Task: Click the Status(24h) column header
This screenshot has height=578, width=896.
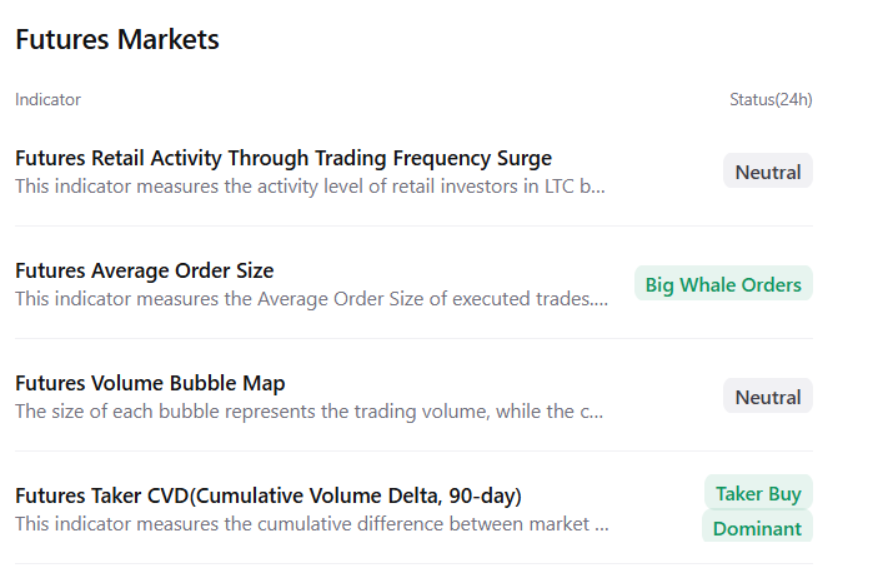Action: (x=770, y=100)
